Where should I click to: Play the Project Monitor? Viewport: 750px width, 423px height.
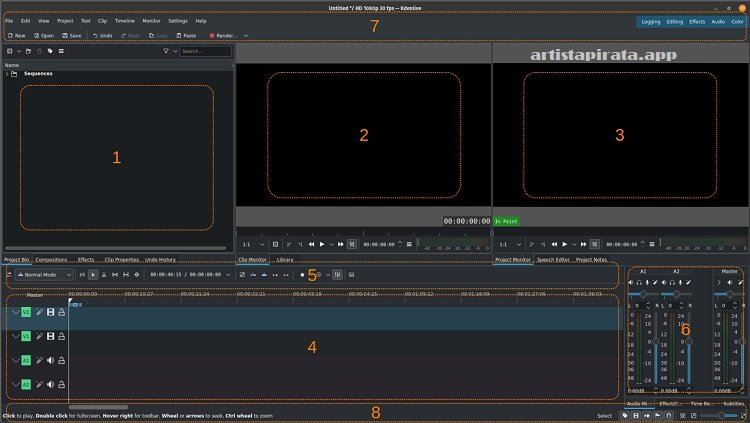click(x=565, y=244)
